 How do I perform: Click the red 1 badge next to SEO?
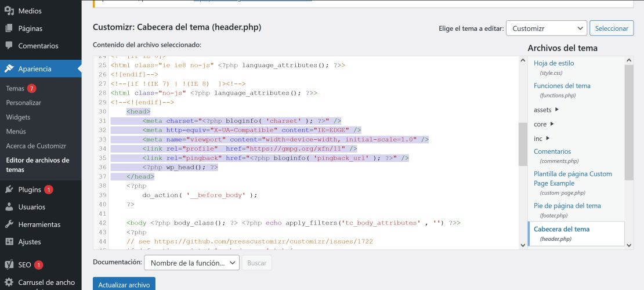[x=38, y=265]
